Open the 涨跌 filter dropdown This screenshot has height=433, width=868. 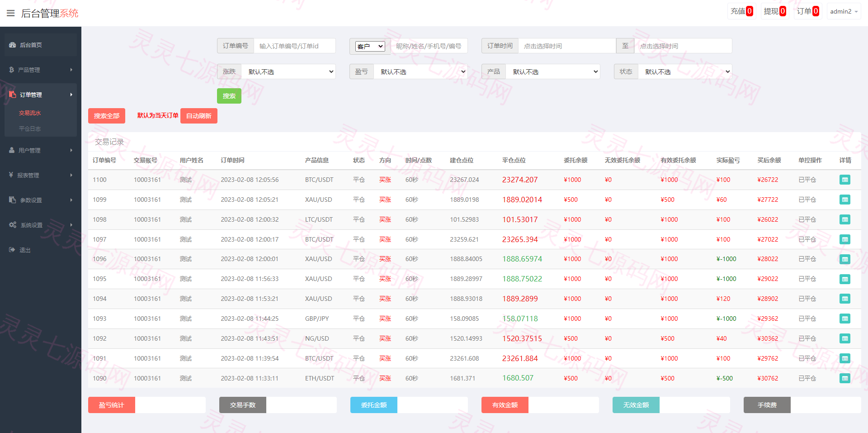coord(288,71)
